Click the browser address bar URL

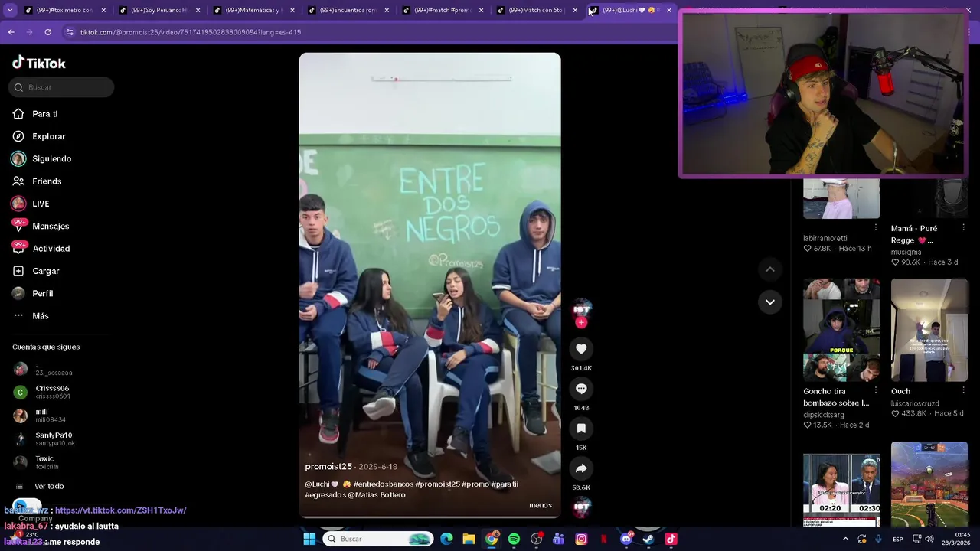click(191, 32)
